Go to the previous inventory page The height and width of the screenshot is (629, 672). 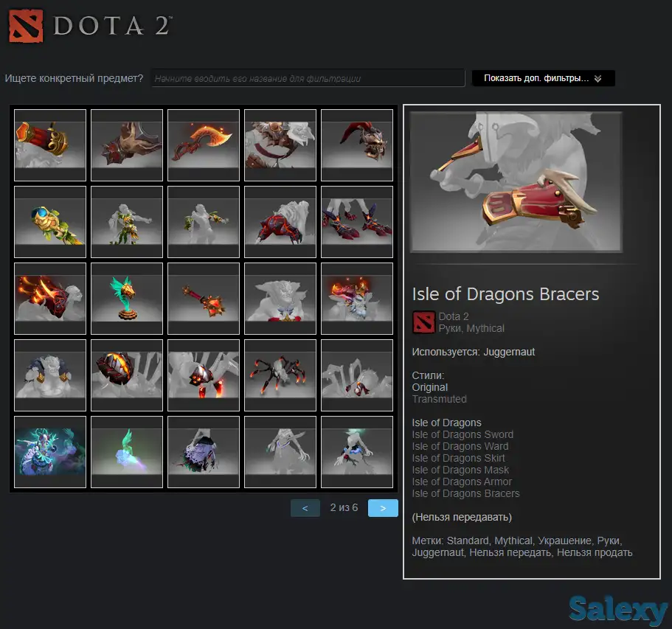coord(305,508)
